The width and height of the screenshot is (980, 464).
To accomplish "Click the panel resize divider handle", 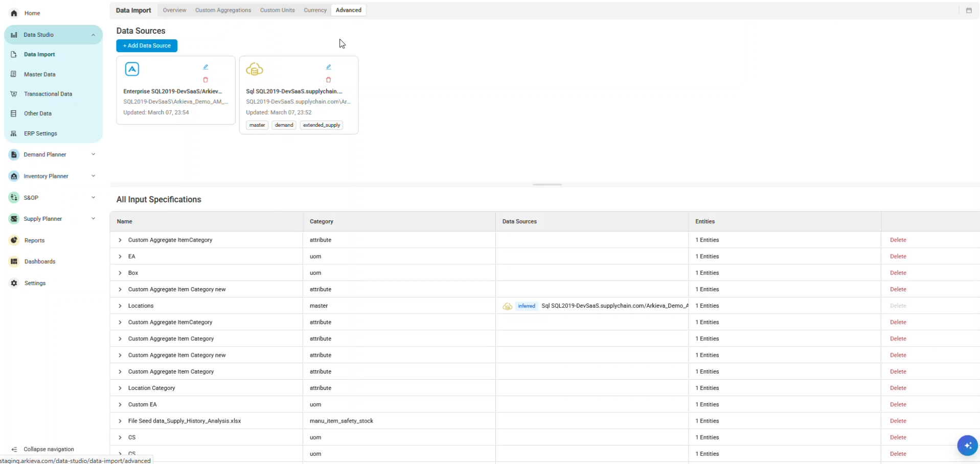I will pyautogui.click(x=547, y=184).
